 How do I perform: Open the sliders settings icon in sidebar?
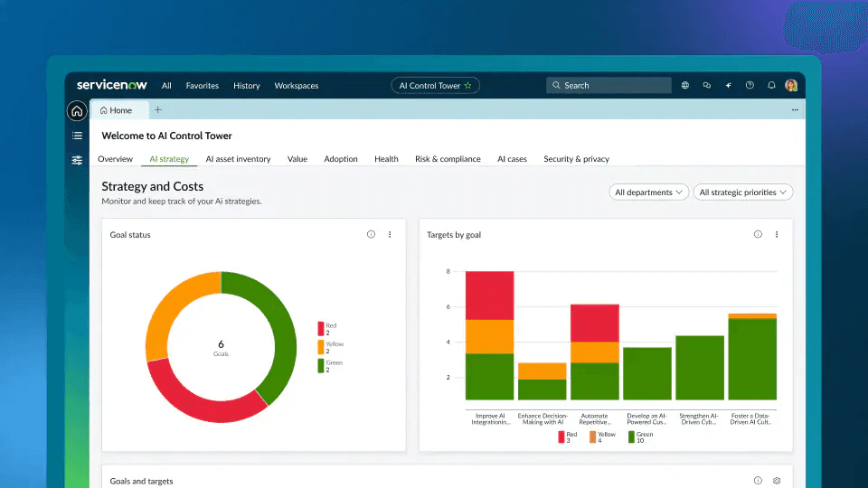point(77,161)
